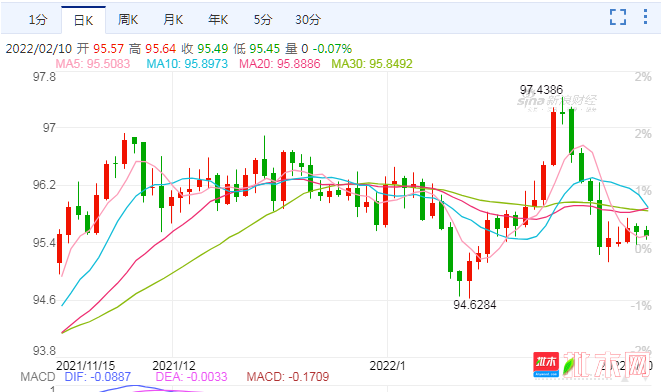Click the Sina Finance watermark logo
Screen dimensions: 670x392
click(x=556, y=102)
